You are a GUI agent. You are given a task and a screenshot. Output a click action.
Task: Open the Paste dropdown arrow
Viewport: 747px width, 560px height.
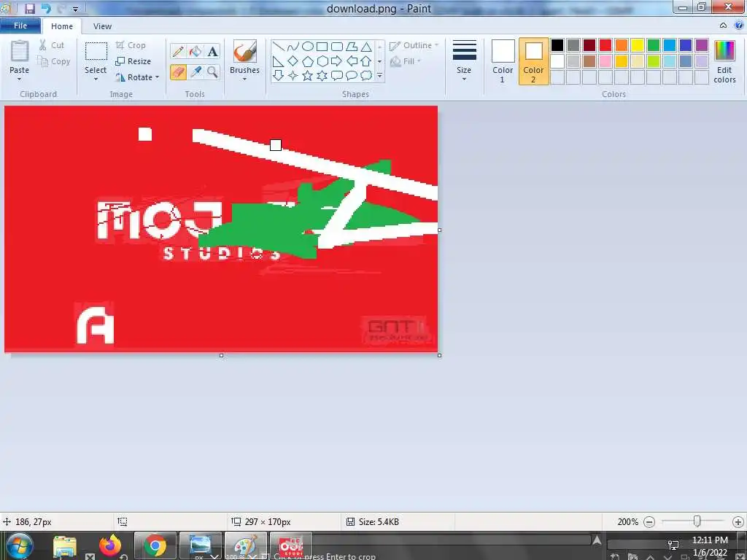point(19,79)
